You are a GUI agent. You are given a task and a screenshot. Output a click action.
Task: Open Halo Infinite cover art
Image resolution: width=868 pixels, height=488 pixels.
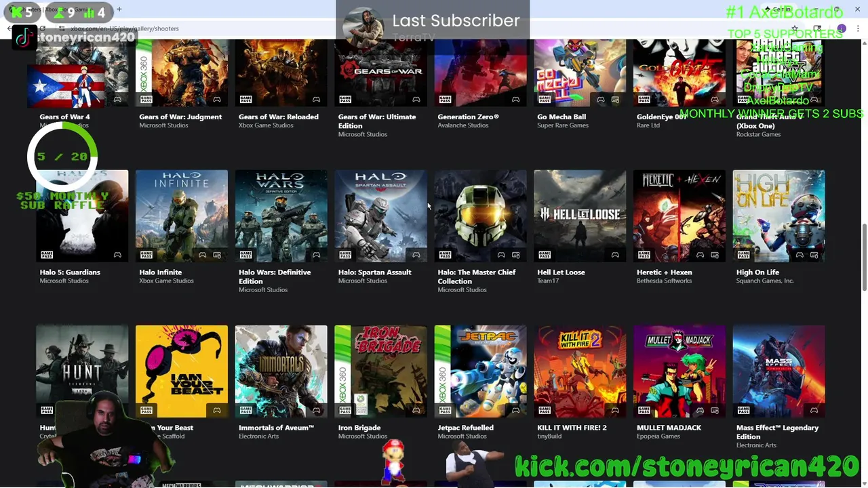pyautogui.click(x=181, y=216)
